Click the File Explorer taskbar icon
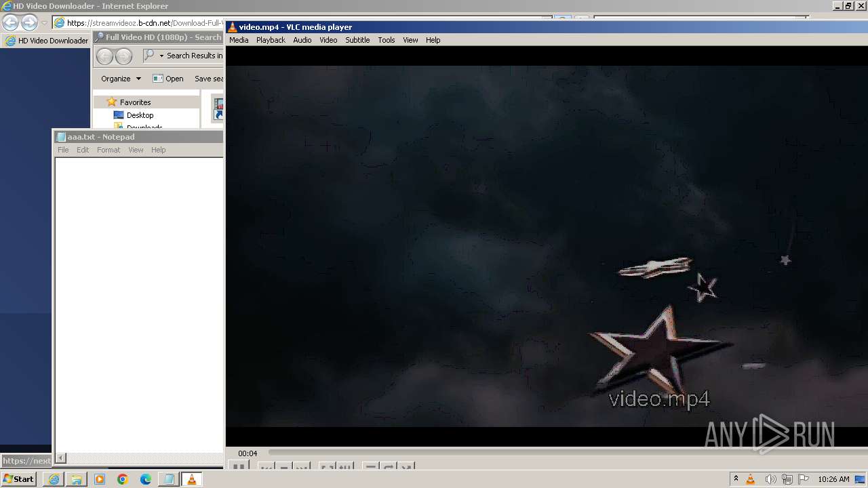The image size is (868, 488). point(77,479)
